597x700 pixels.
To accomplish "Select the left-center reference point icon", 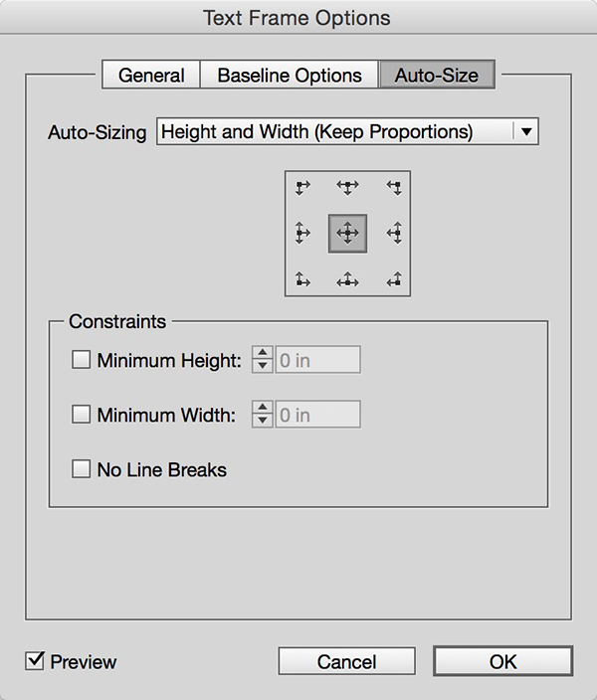I will pyautogui.click(x=302, y=233).
